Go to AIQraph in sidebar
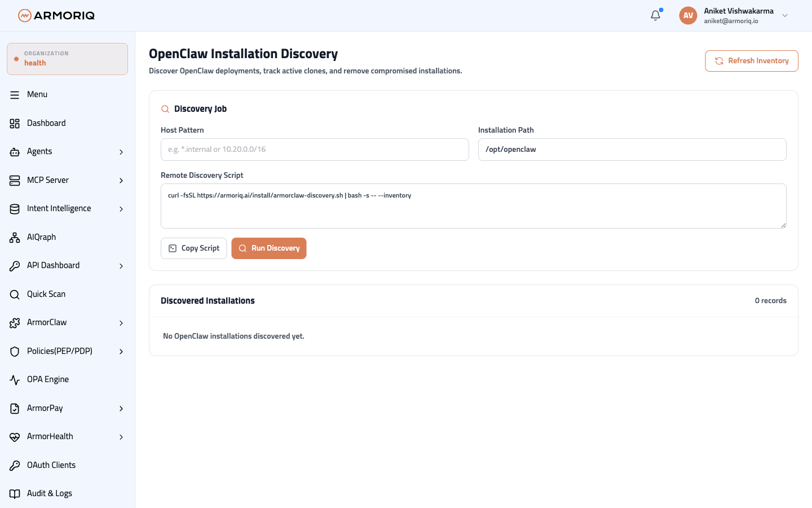Viewport: 812px width, 508px height. [67, 237]
